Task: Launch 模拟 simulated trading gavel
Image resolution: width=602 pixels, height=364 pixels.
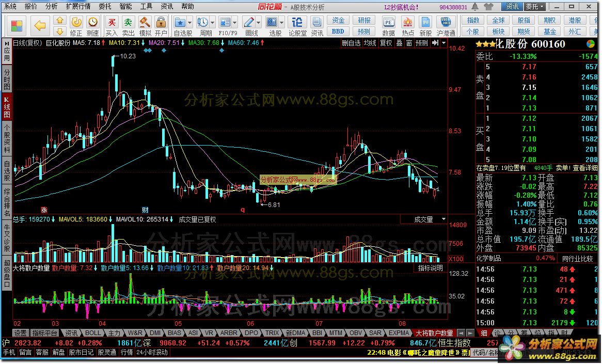Action: coord(145,26)
